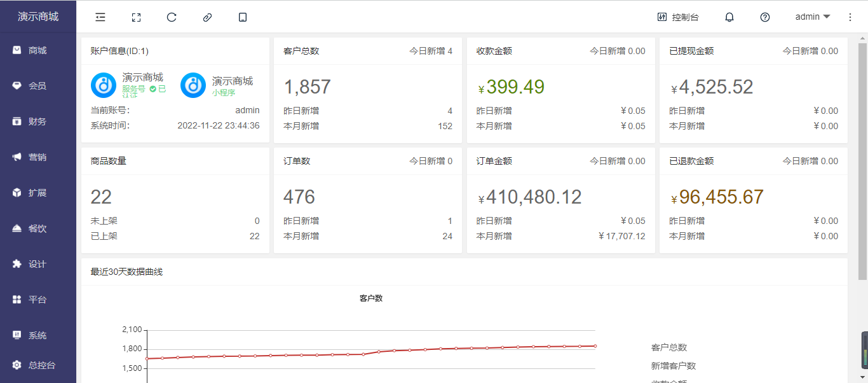The image size is (868, 383).
Task: Click the 本月新增 152 value in 客户总数
Action: pyautogui.click(x=445, y=126)
